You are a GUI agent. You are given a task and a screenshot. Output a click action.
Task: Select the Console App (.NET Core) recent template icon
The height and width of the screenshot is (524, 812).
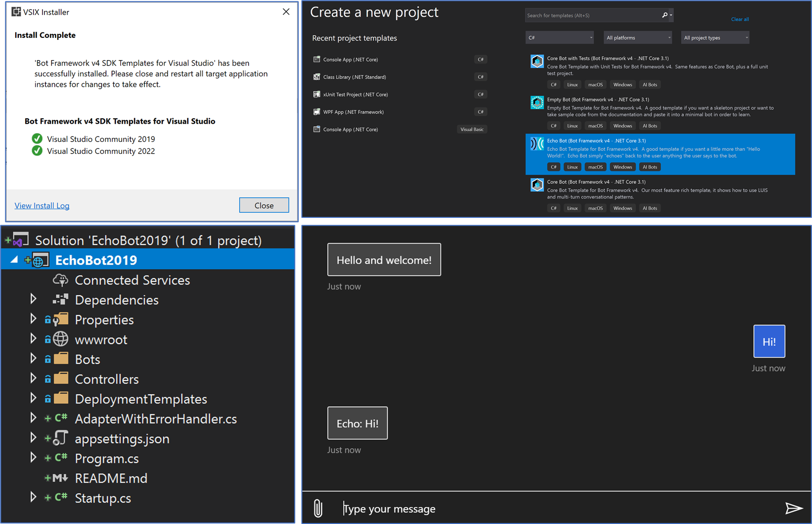pyautogui.click(x=316, y=59)
